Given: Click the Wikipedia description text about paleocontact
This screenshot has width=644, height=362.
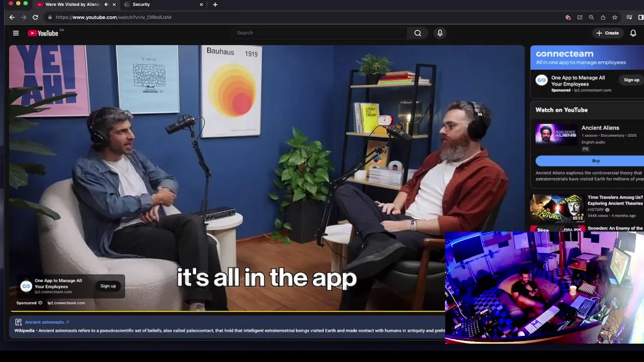Looking at the screenshot, I should click(229, 331).
